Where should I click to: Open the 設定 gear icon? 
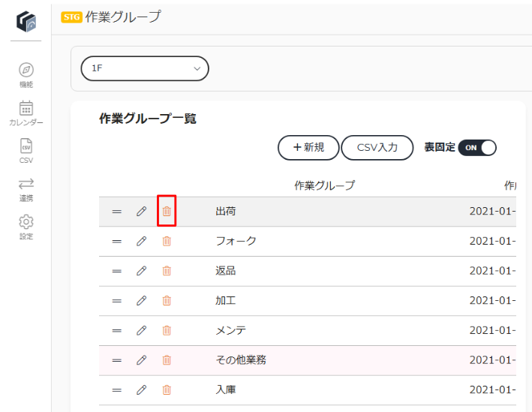[26, 222]
